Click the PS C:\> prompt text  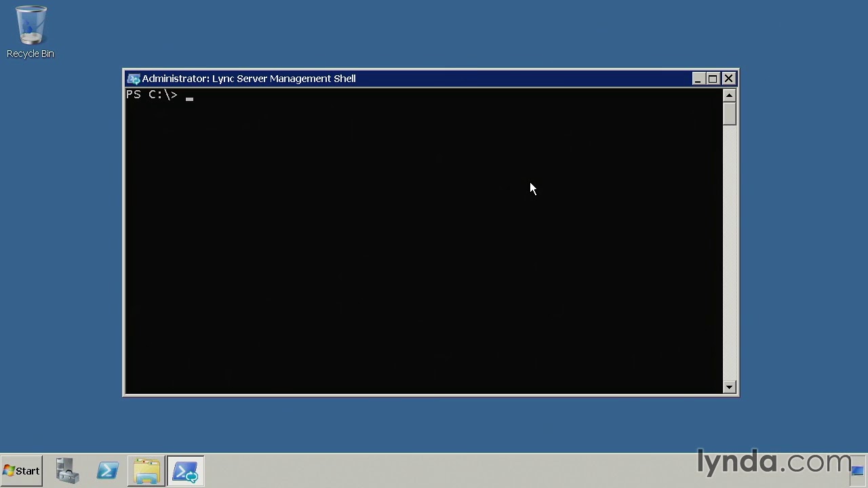[152, 95]
